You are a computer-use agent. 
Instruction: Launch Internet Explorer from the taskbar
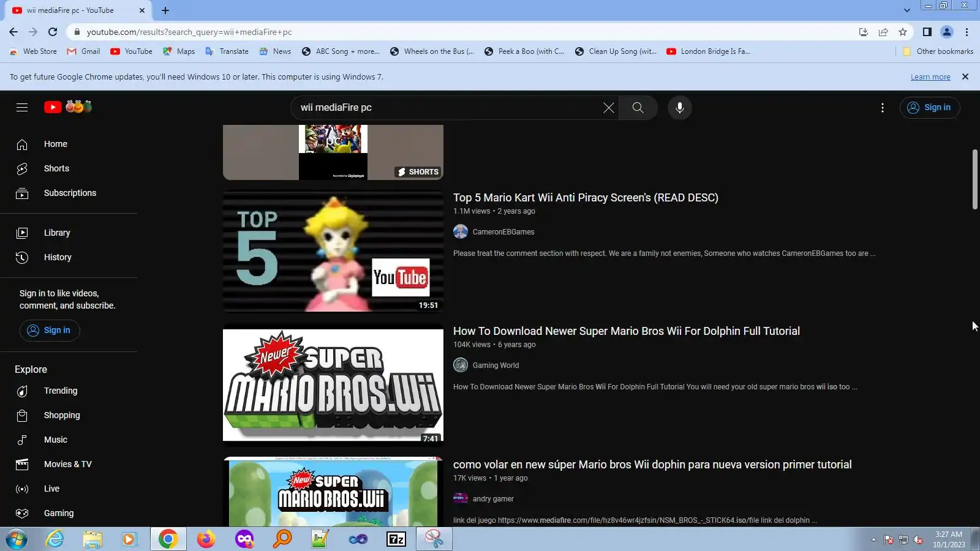coord(55,539)
